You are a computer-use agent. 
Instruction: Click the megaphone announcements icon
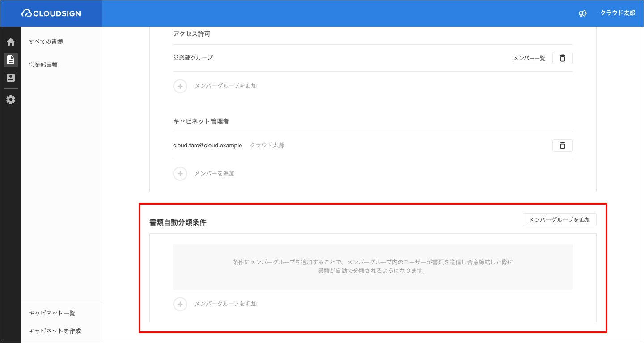(x=582, y=13)
